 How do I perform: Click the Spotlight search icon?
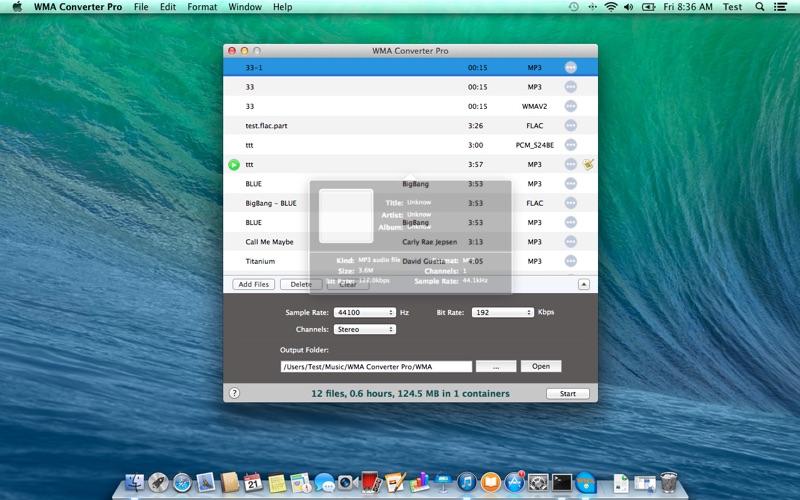pos(760,7)
